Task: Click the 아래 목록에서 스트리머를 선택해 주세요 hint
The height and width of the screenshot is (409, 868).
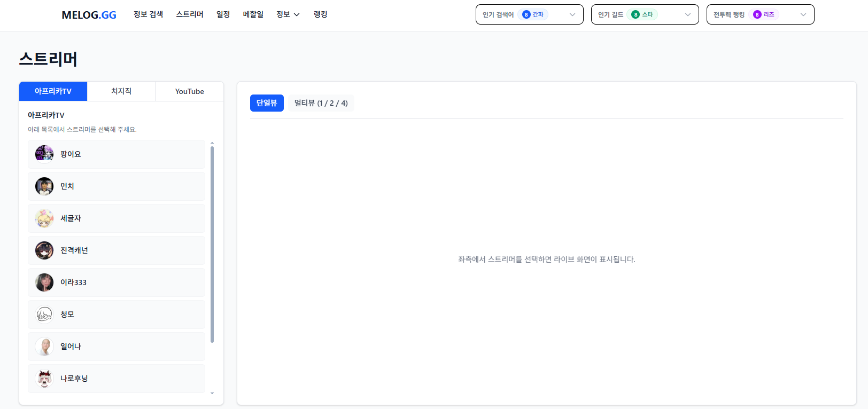Action: [x=82, y=129]
